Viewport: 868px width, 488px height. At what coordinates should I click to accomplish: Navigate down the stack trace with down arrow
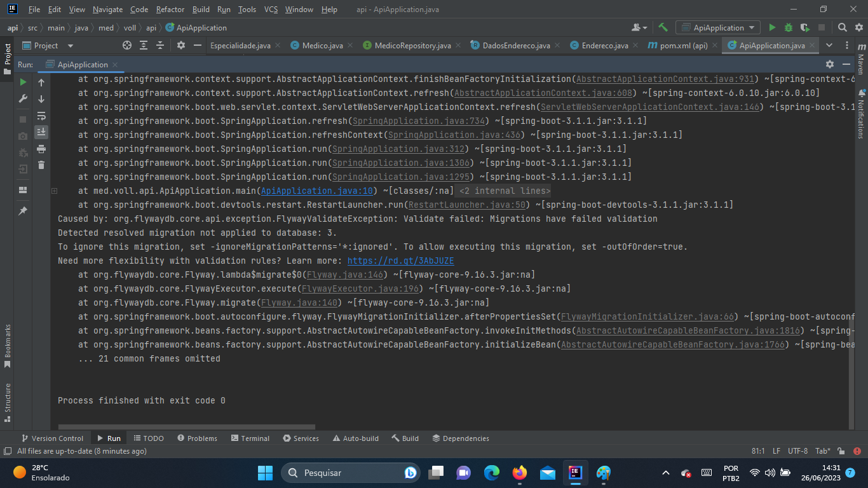(41, 99)
